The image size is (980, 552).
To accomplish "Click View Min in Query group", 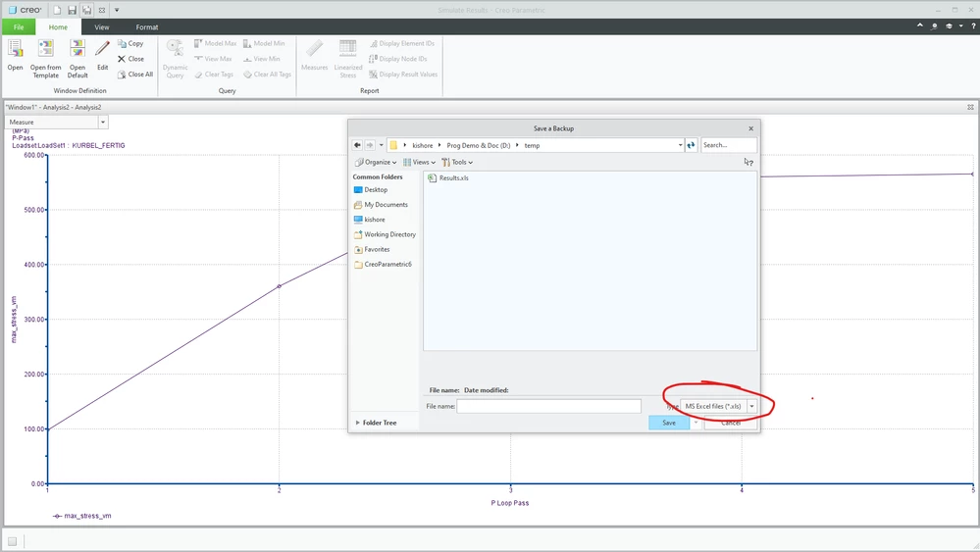I will click(261, 59).
